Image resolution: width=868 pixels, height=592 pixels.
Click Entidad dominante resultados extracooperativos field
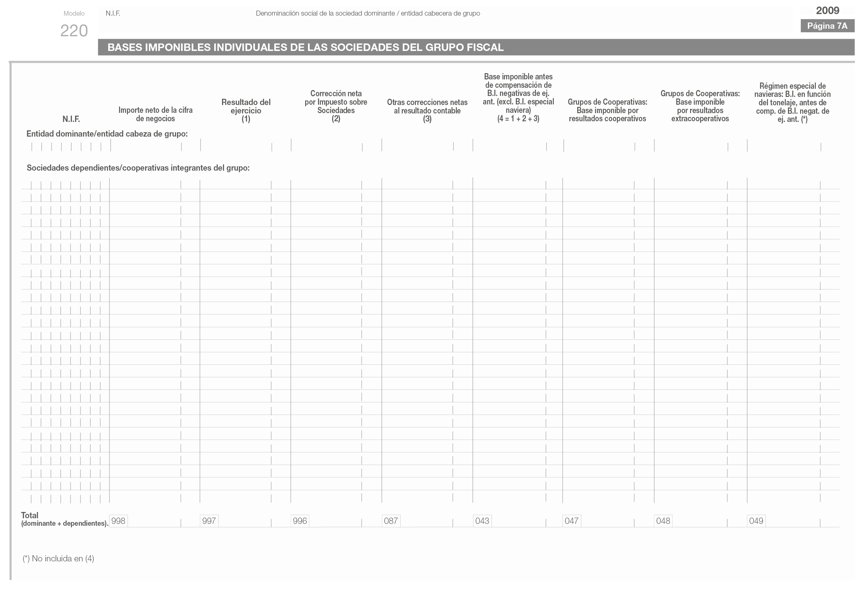coord(701,145)
